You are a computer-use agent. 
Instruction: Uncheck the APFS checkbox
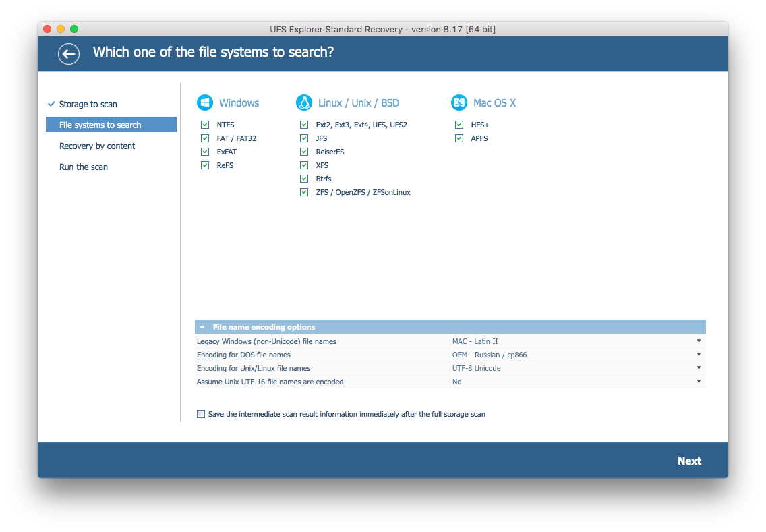(x=459, y=138)
